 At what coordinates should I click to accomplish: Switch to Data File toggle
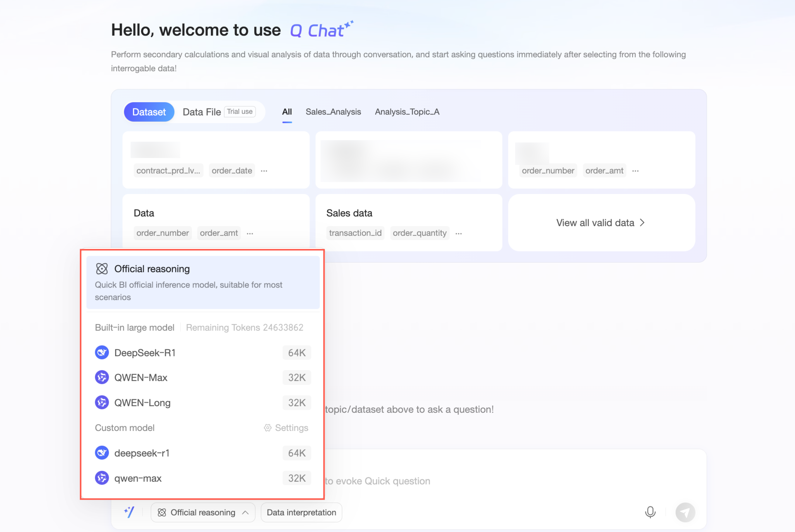[202, 112]
